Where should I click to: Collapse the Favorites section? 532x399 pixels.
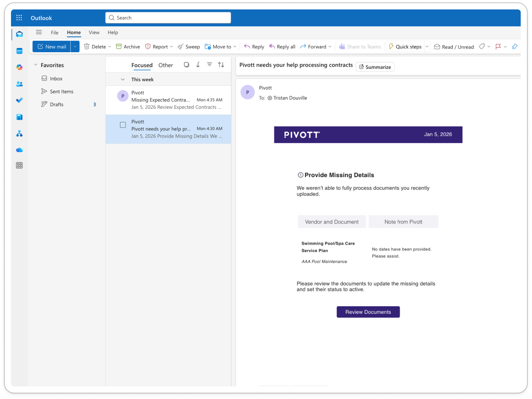pos(36,65)
